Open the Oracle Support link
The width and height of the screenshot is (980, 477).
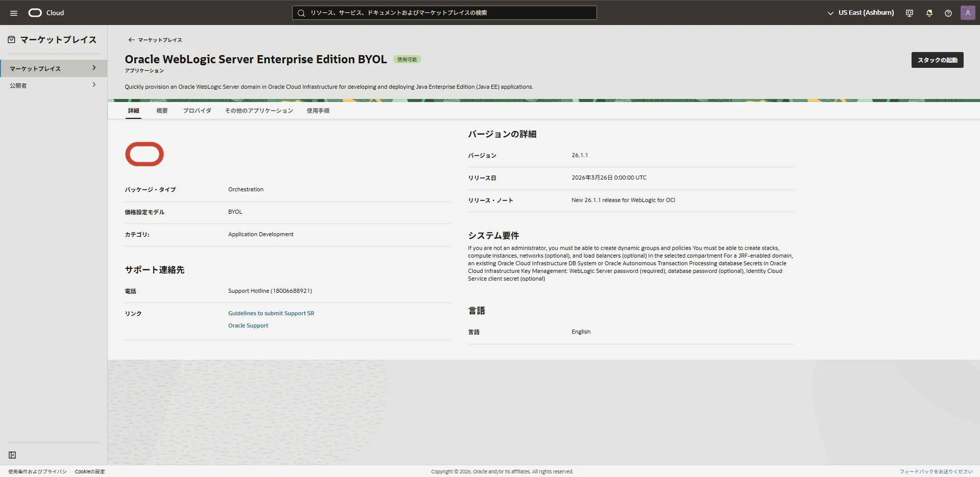click(x=248, y=325)
